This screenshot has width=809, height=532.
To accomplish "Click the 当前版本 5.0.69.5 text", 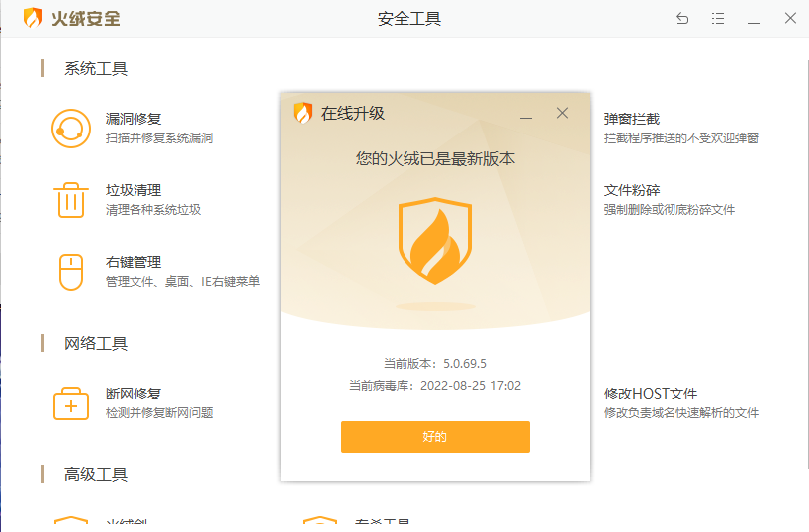I will [x=434, y=364].
